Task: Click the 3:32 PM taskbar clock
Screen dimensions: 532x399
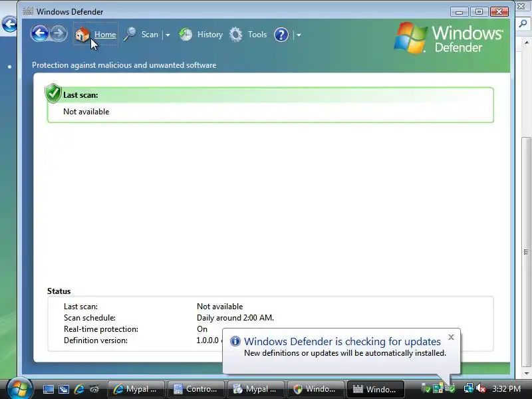Action: [x=506, y=389]
